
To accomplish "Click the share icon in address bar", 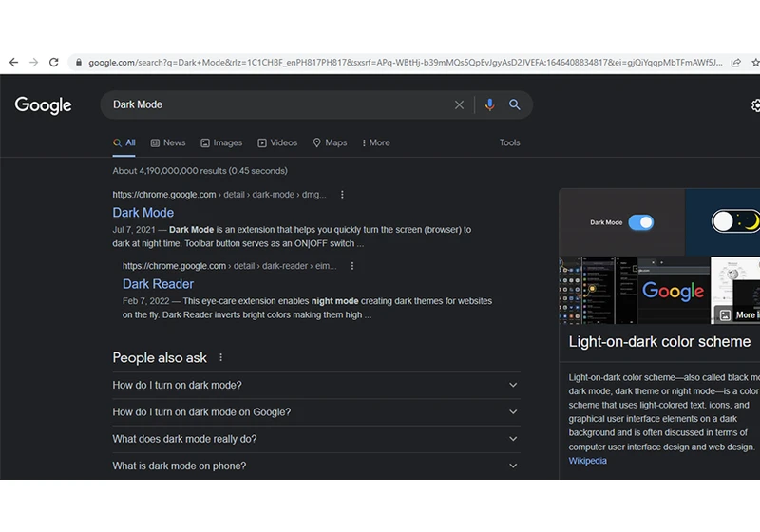I will click(x=735, y=63).
